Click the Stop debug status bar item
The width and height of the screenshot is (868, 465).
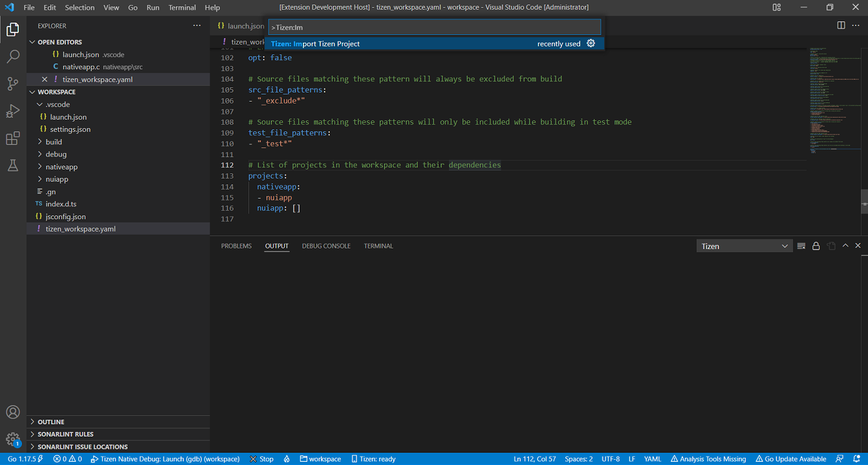261,459
